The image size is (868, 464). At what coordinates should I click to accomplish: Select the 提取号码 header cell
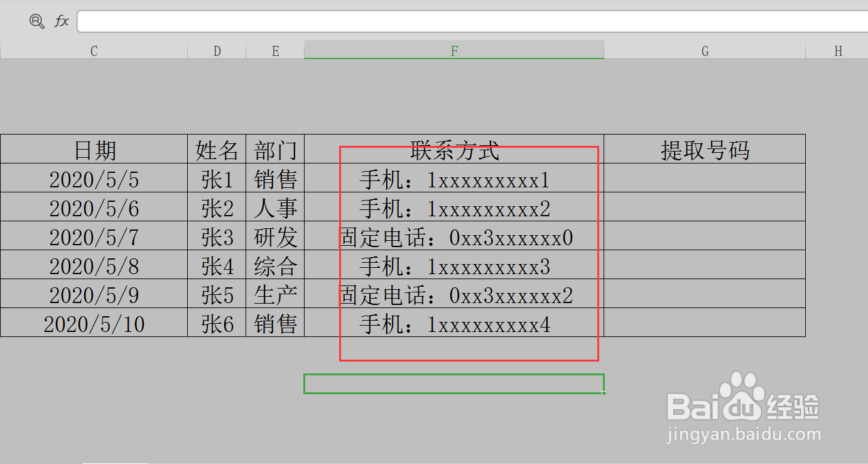tap(705, 149)
